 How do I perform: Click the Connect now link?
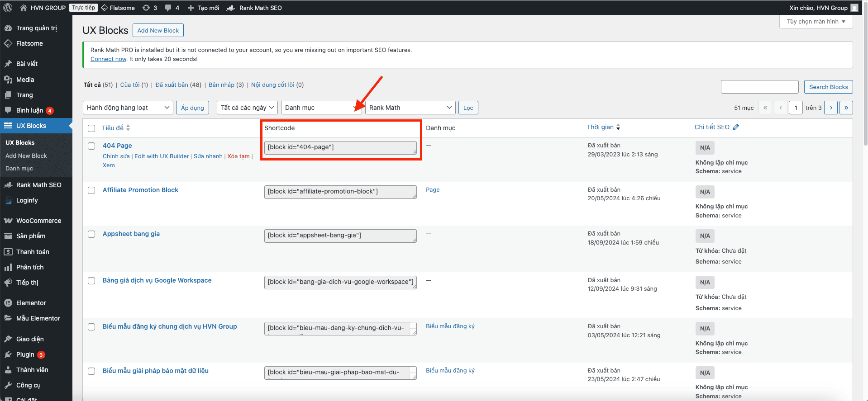pos(108,59)
